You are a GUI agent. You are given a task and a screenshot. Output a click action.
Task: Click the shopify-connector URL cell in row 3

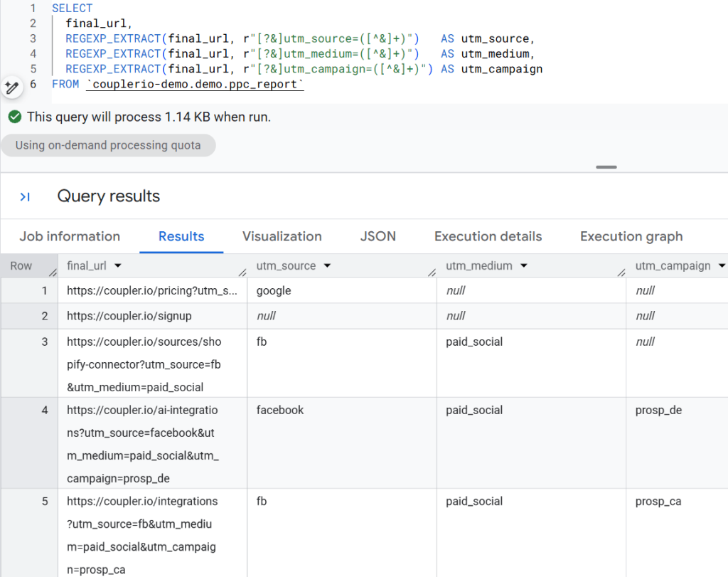click(x=152, y=364)
